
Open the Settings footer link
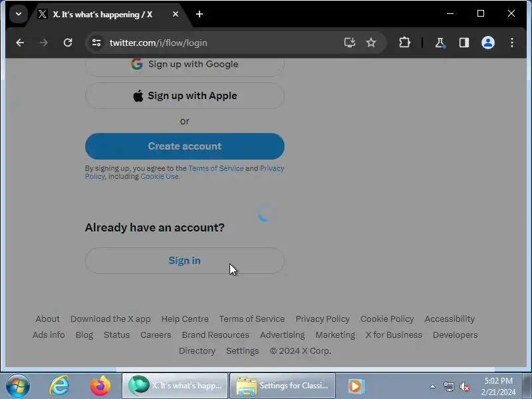(x=242, y=351)
